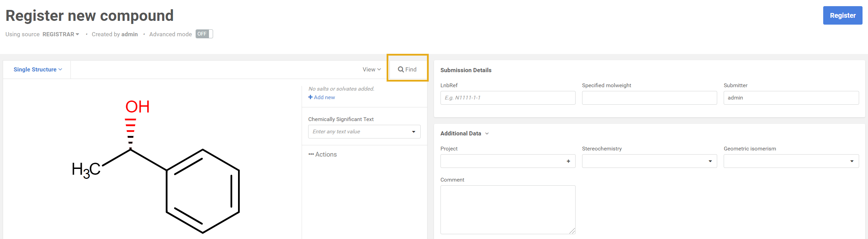Click the benzene ring in the structure
The image size is (868, 239).
(202, 191)
